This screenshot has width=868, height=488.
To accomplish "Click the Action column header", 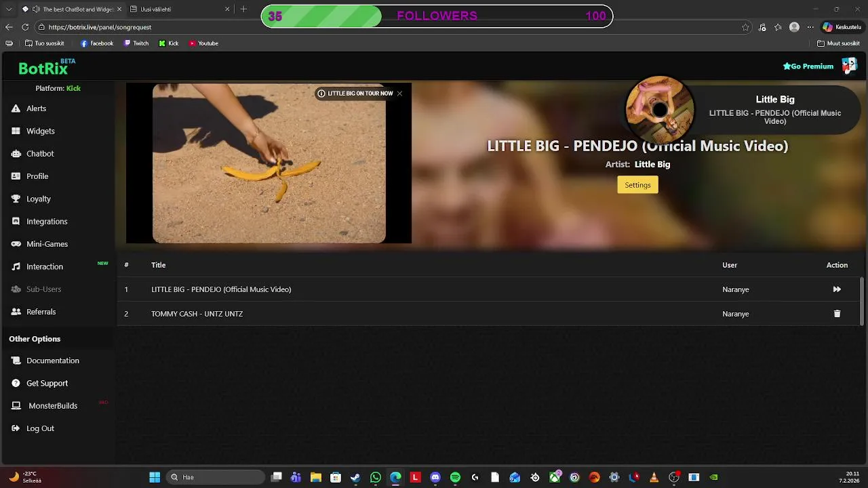I will [x=837, y=265].
